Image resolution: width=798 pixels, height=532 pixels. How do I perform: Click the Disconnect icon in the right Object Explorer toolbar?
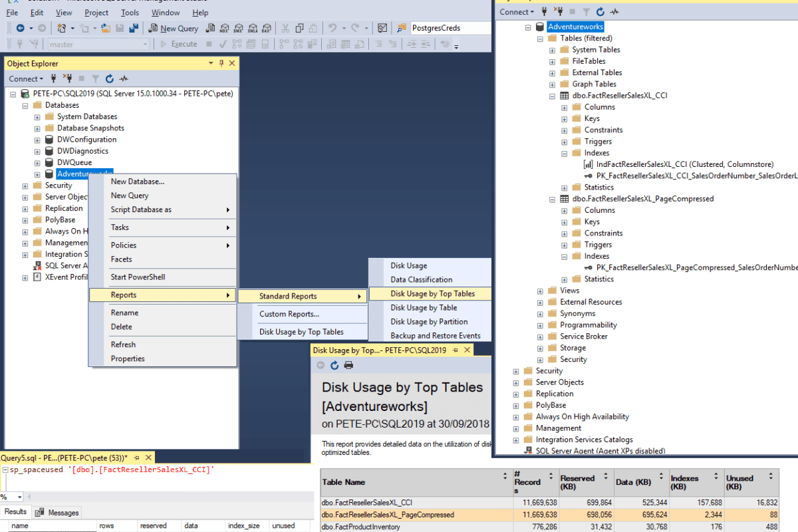click(x=559, y=11)
